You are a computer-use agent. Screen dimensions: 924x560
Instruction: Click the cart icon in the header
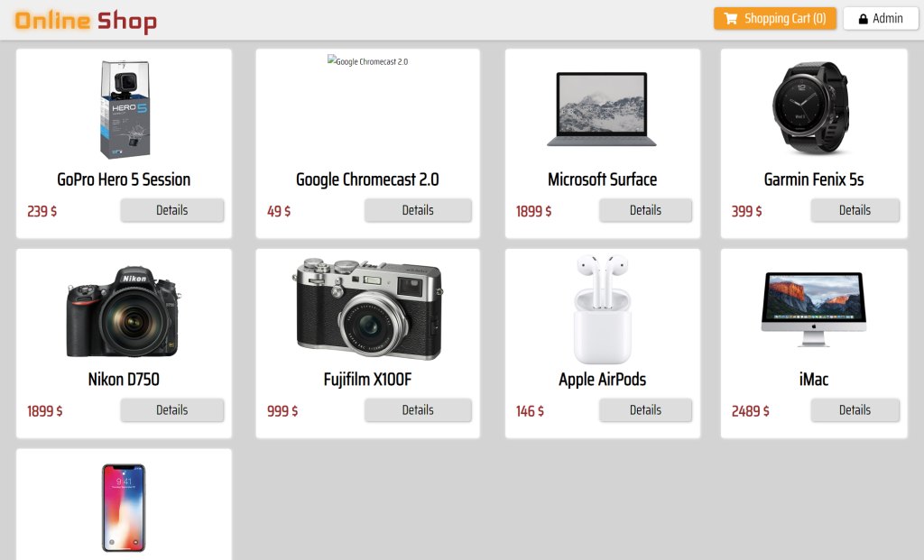732,18
